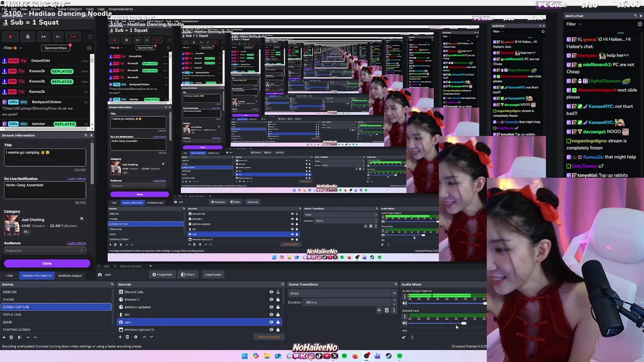Toggle lock on Browser 2 source
This screenshot has width=644, height=362.
278,299
